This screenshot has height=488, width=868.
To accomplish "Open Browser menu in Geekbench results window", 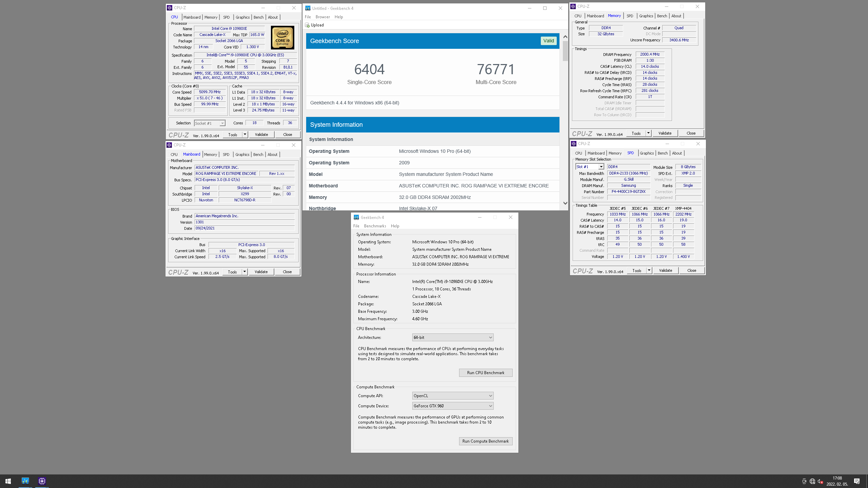I will 322,17.
